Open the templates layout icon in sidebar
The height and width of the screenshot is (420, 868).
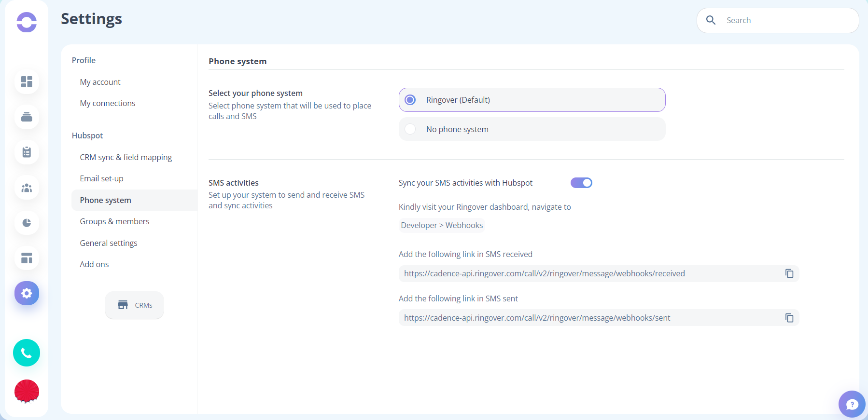[x=27, y=258]
